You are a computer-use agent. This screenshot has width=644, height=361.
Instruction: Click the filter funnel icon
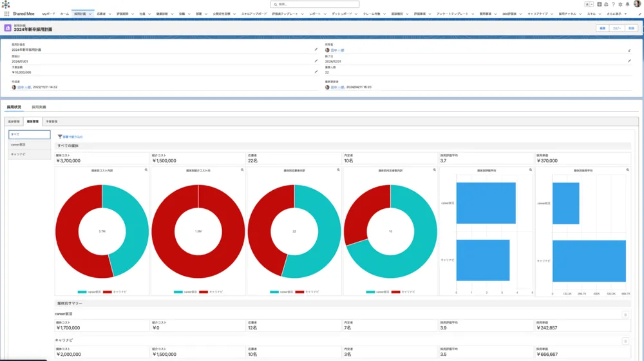60,137
